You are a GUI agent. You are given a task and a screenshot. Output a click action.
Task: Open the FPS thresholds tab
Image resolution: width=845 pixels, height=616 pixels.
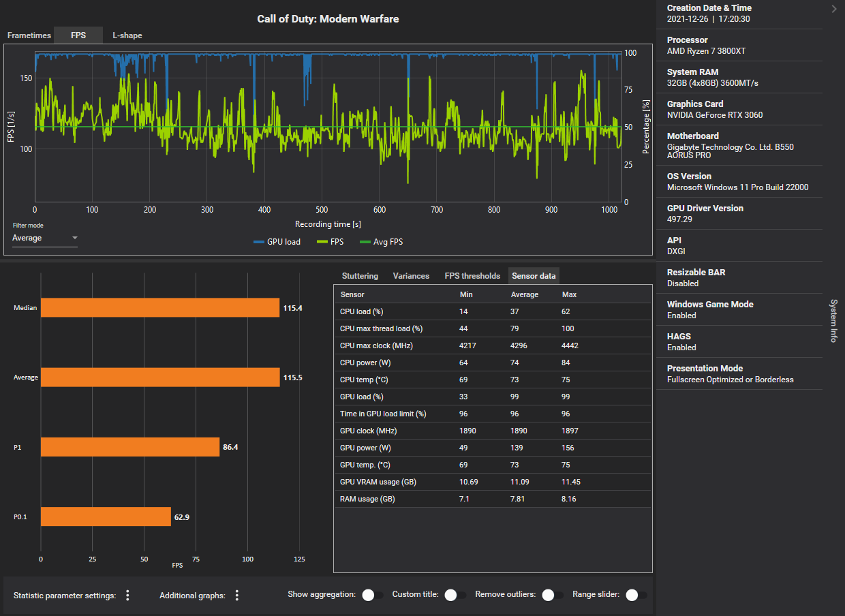coord(472,276)
